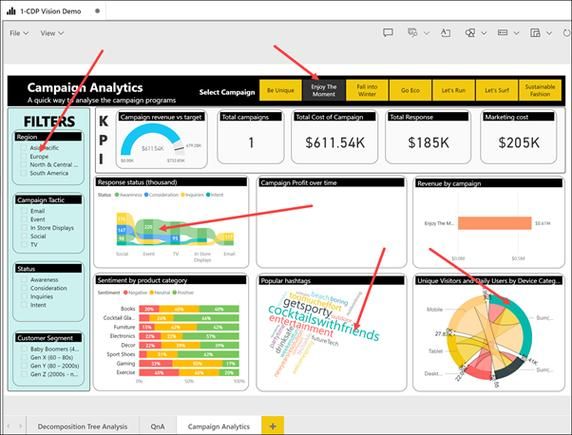Click the orange Enjoy The Moment revenue bar
572x435 pixels.
[495, 223]
